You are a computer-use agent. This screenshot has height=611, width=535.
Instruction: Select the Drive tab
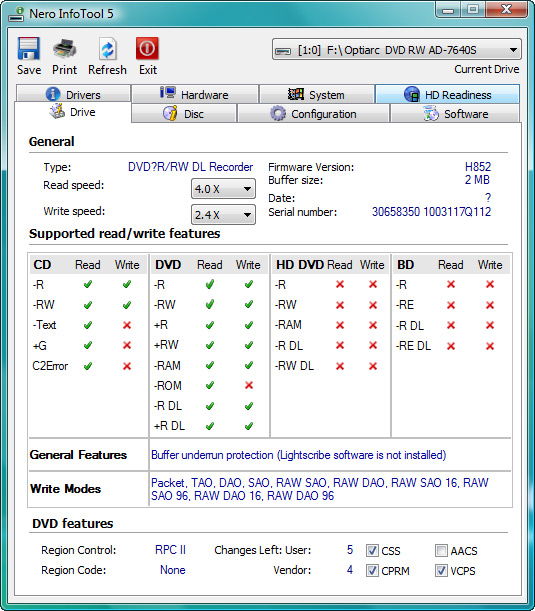point(72,112)
